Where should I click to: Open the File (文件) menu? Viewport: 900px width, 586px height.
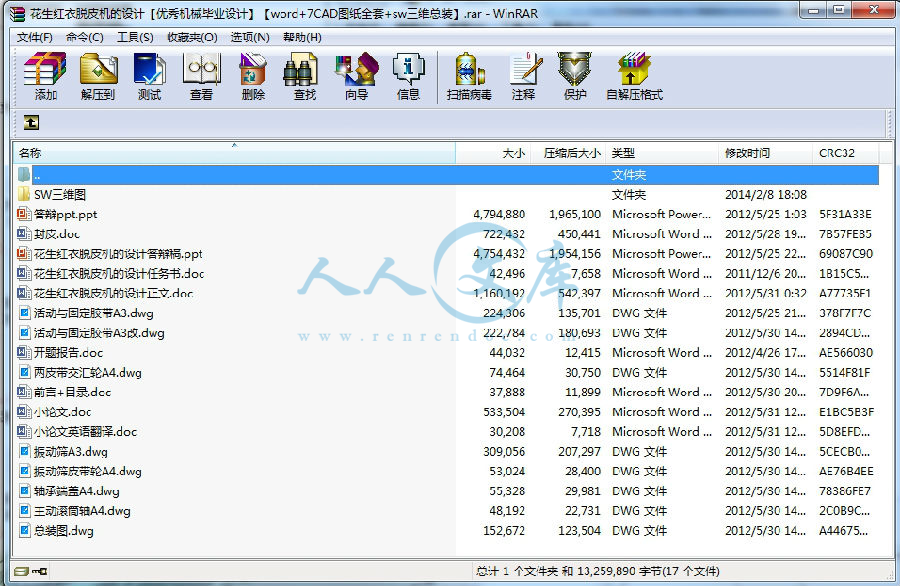pyautogui.click(x=34, y=37)
